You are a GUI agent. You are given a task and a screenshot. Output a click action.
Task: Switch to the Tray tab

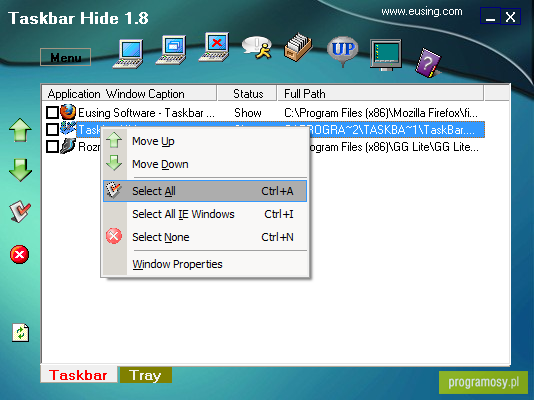coord(146,375)
